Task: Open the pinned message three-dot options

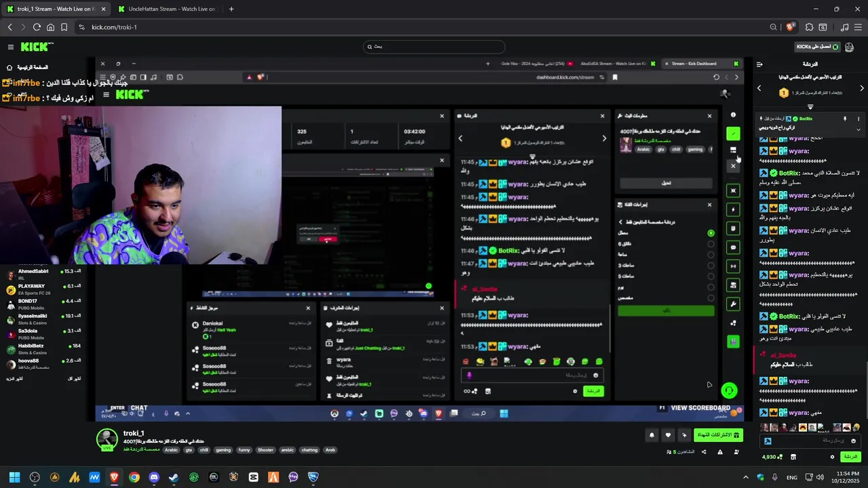Action: (x=859, y=119)
